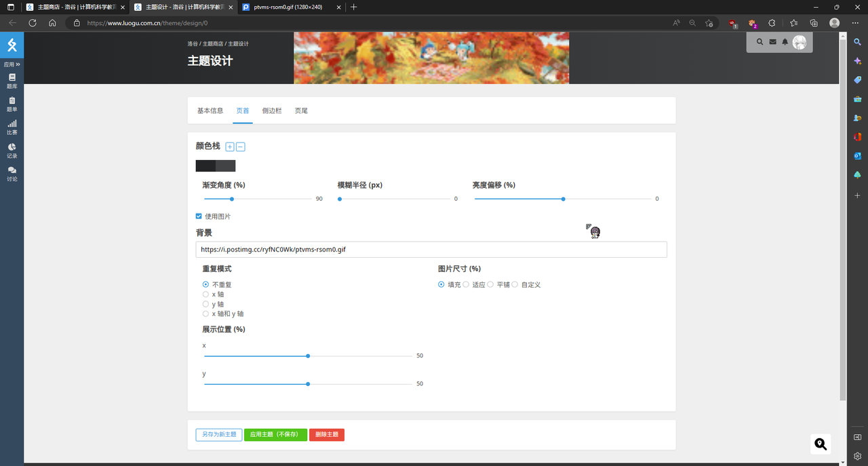Screen dimensions: 868x466
Task: Open the 讨论 discussion icon
Action: [x=12, y=170]
